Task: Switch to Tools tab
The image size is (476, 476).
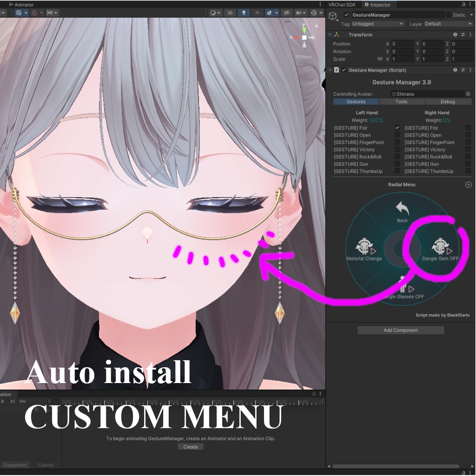Action: [x=402, y=102]
